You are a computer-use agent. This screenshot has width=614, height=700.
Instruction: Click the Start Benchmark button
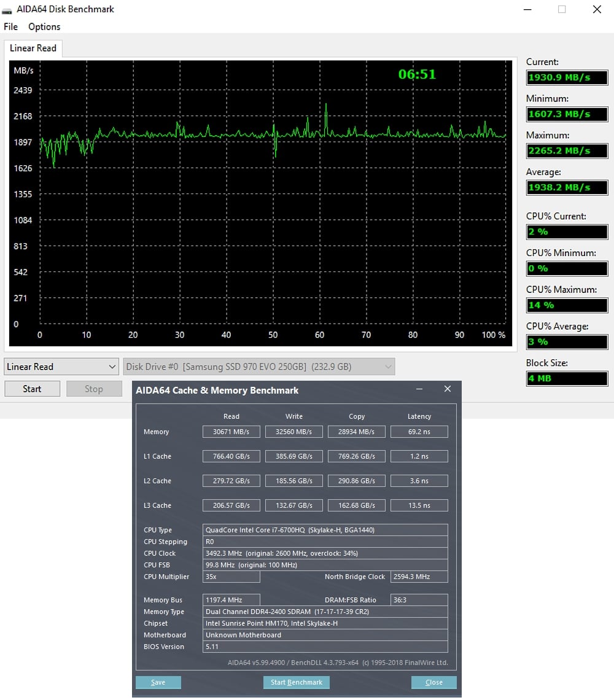click(297, 682)
